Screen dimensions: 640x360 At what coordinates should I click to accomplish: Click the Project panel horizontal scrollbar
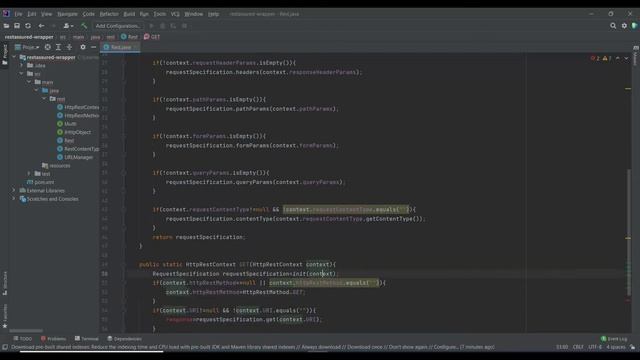26,331
